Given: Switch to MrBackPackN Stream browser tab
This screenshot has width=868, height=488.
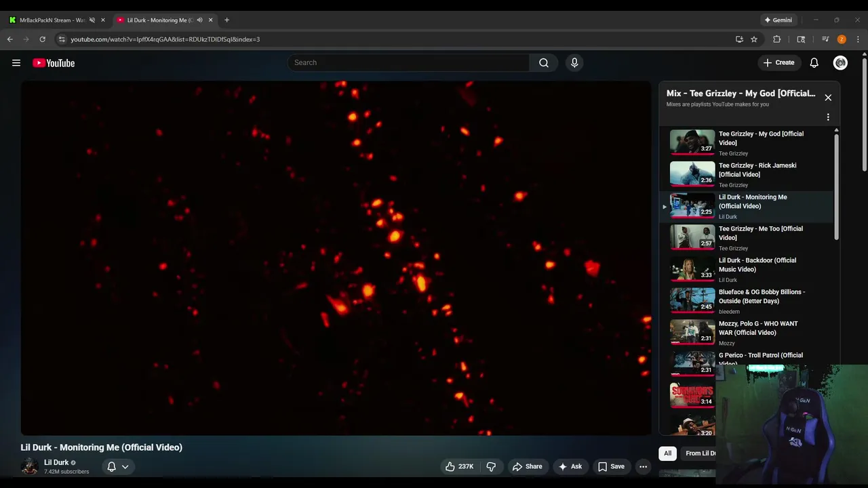Looking at the screenshot, I should click(x=52, y=20).
